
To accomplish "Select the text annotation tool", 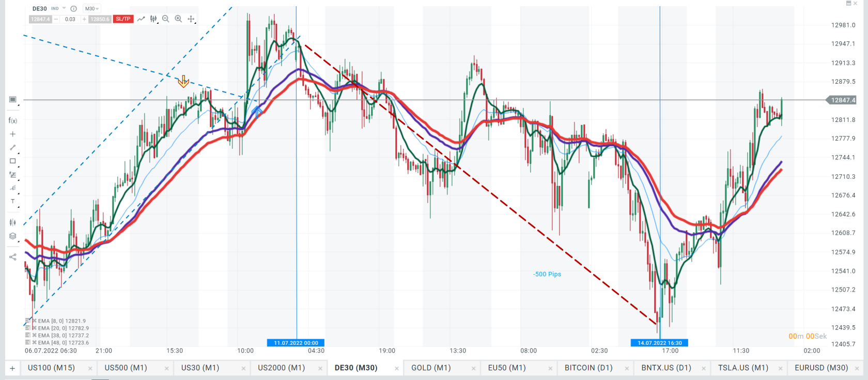I will [x=13, y=202].
